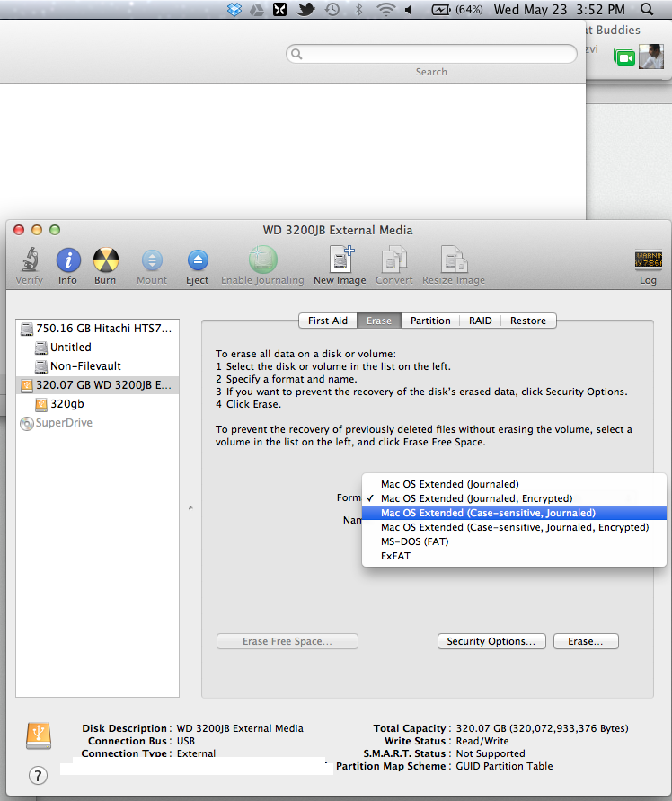Open Spotlight search magnifier
The image size is (672, 801).
pyautogui.click(x=647, y=9)
